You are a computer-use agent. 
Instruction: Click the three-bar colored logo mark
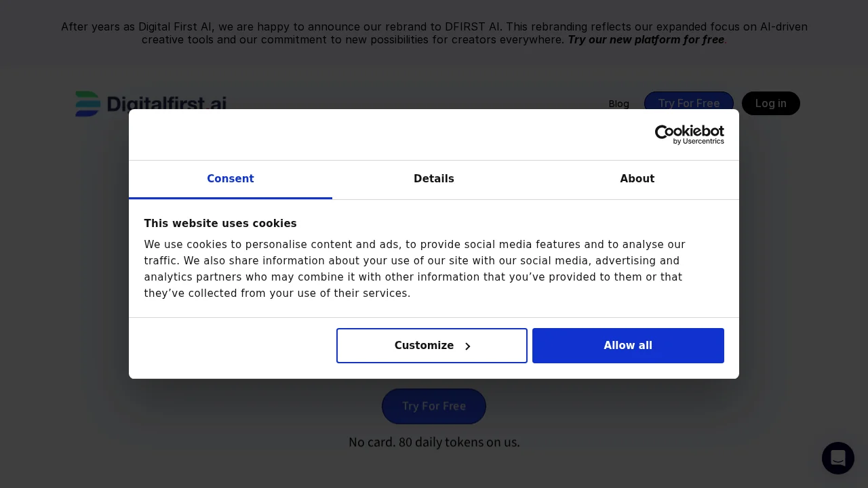87,104
